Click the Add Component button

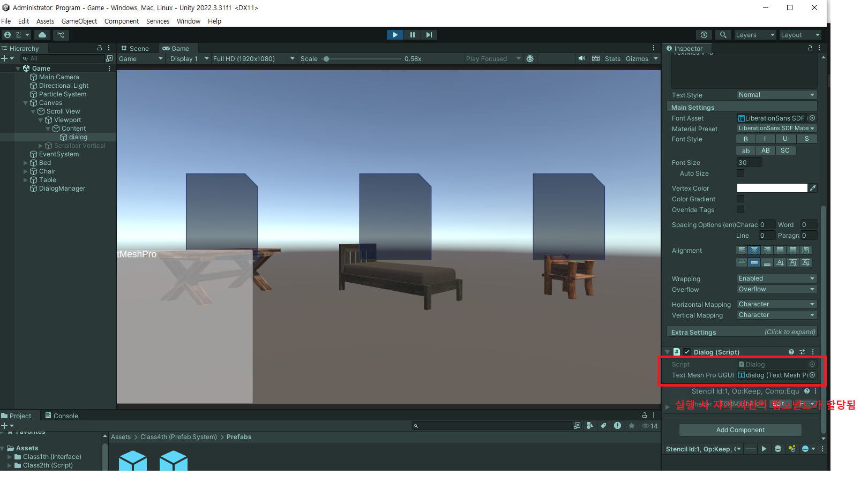point(740,430)
